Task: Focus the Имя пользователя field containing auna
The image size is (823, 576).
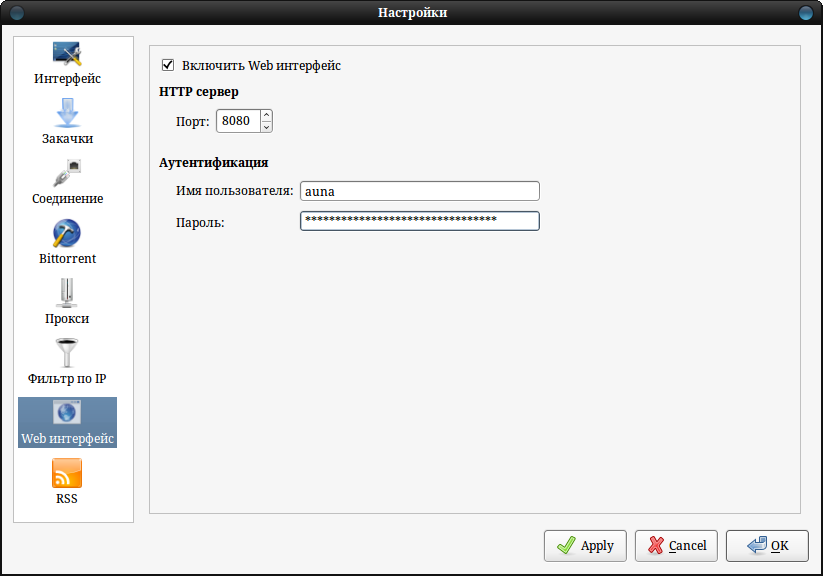Action: 420,191
